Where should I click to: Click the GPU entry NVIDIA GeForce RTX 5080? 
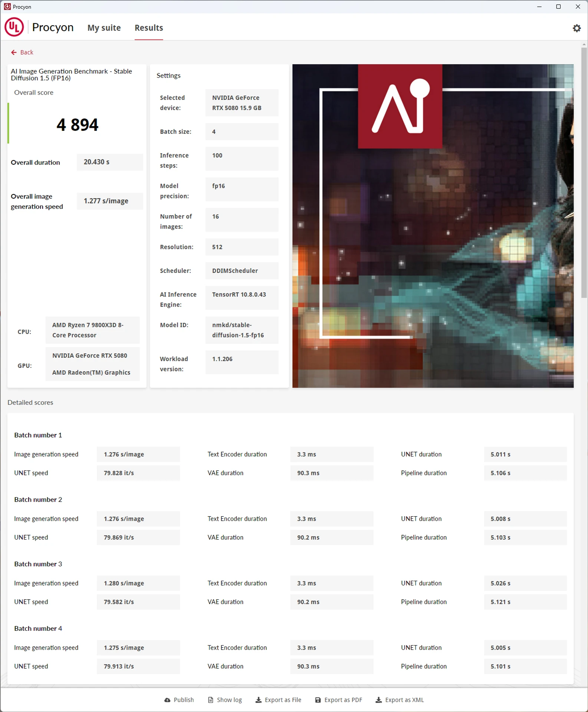(90, 356)
